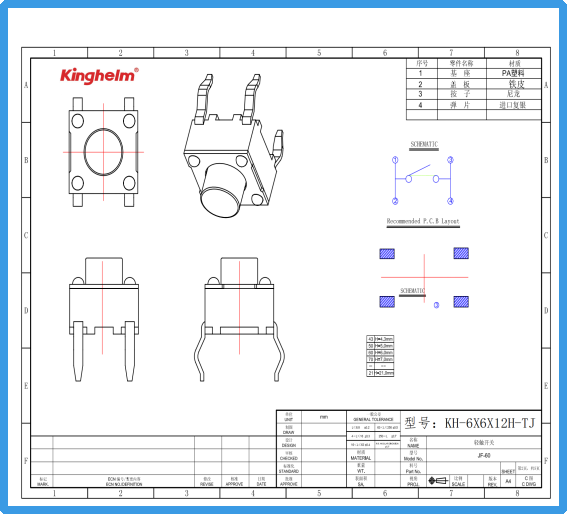Click the small blue circle near the PCB layout
568x514 pixels.
(x=437, y=305)
